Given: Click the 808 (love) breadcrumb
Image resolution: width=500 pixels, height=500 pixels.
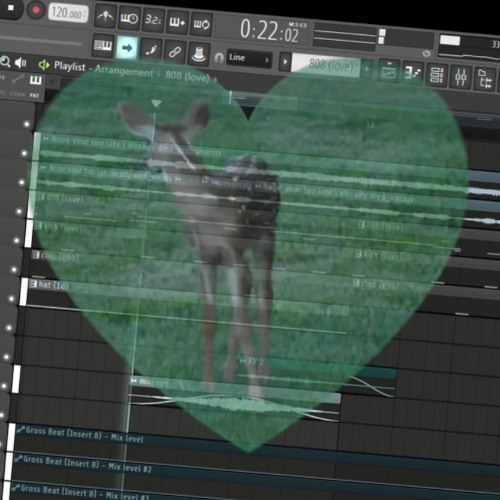Looking at the screenshot, I should pyautogui.click(x=187, y=76).
